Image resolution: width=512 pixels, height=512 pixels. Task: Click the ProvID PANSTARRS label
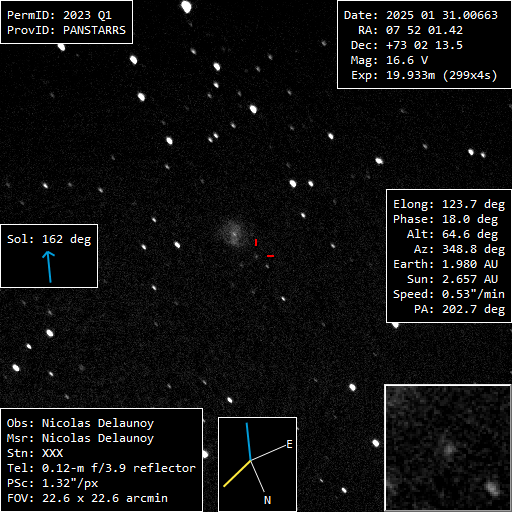(x=66, y=30)
